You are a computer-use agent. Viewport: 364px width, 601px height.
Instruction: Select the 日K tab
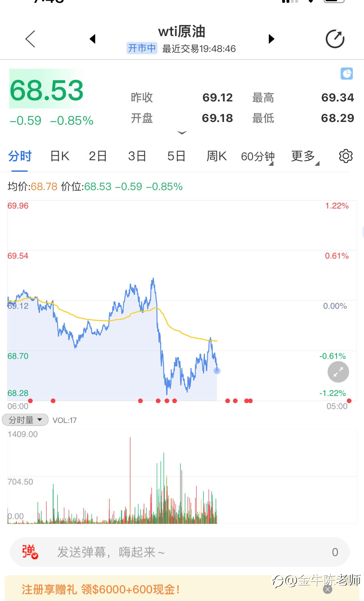click(x=60, y=156)
